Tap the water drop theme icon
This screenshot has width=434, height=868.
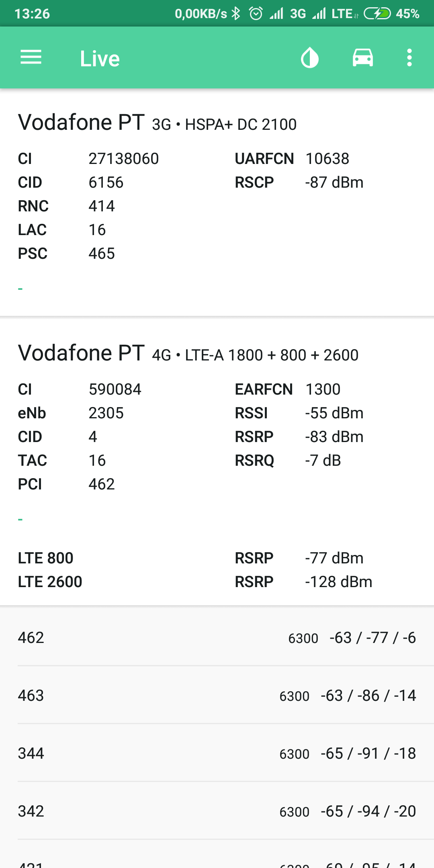[309, 58]
